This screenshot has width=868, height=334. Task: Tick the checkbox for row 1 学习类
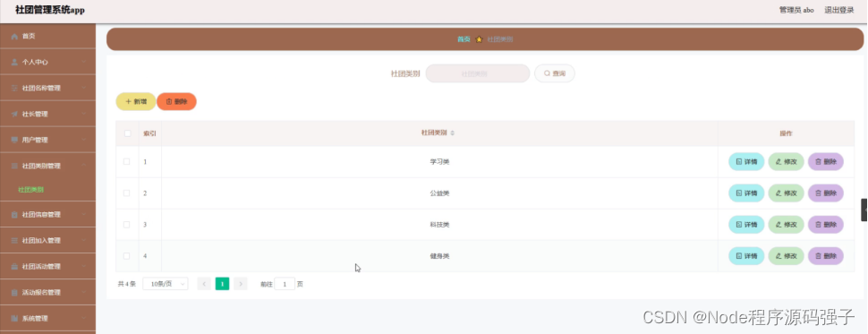(127, 162)
